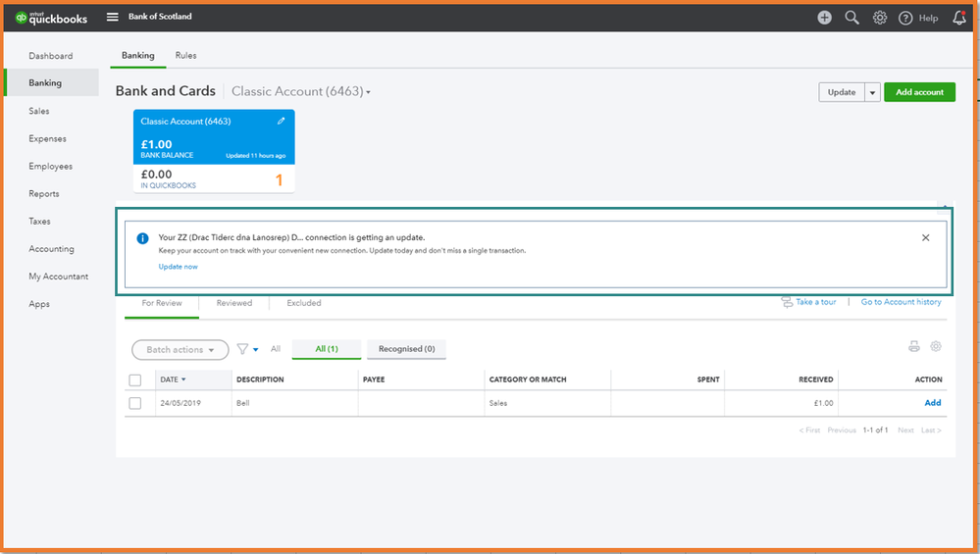Click the blue info icon in banner
The image size is (980, 554).
(x=142, y=238)
